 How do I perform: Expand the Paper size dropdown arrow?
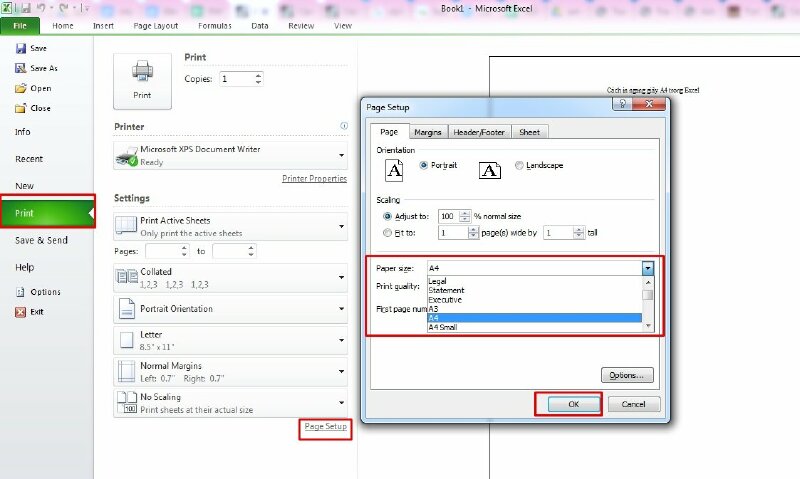click(648, 268)
